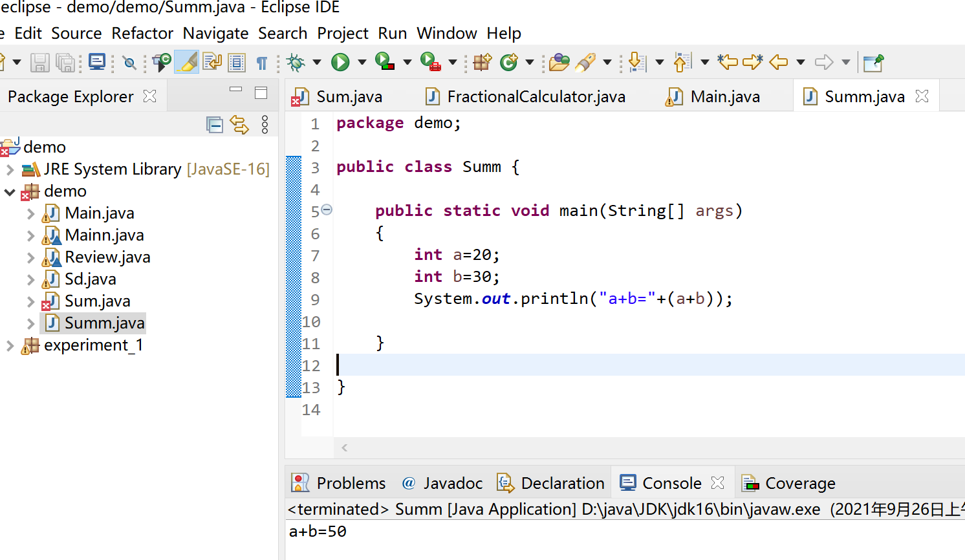
Task: Open the Run dropdown arrow
Action: pyautogui.click(x=362, y=63)
